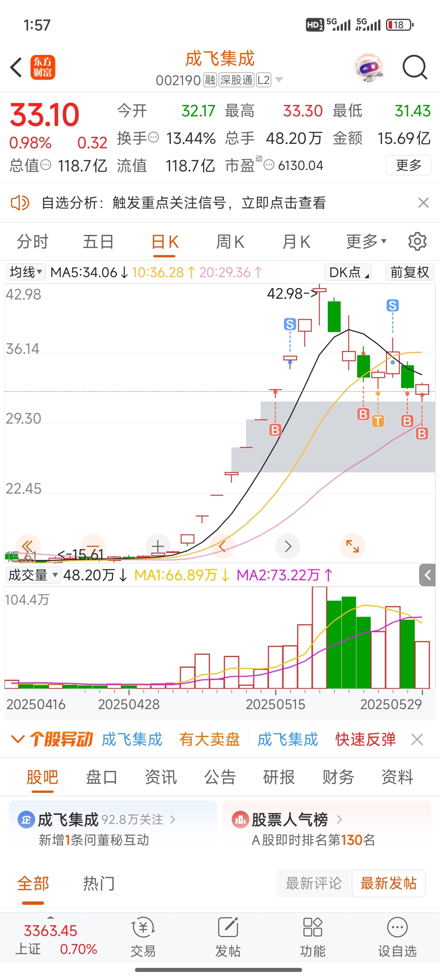Tap 设自选 add to watchlist
This screenshot has height=980, width=440.
point(397,937)
